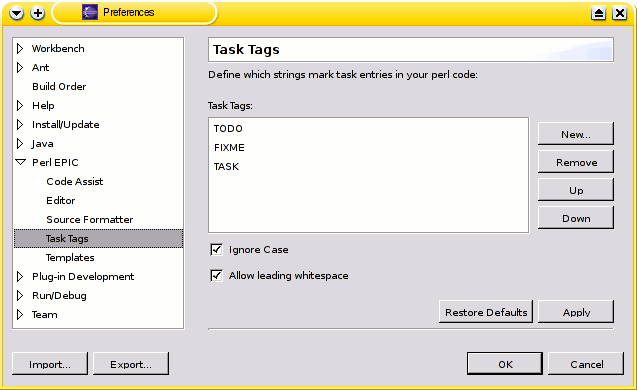Screen dimensions: 637x390
Task: Expand the Team tree node
Action: (x=20, y=315)
